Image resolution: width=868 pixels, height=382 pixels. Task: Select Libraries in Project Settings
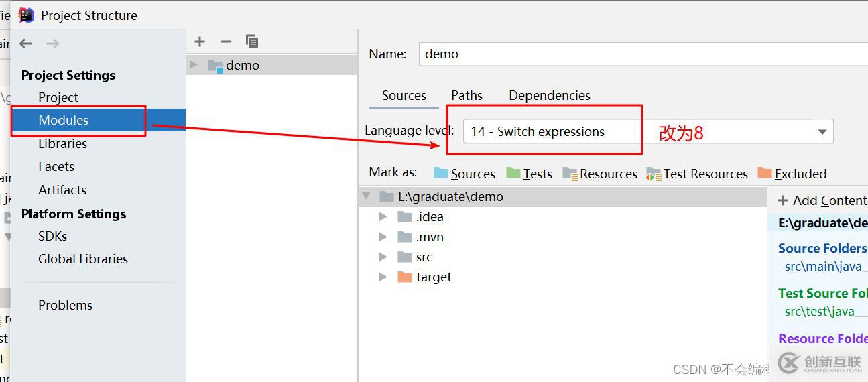pyautogui.click(x=62, y=143)
